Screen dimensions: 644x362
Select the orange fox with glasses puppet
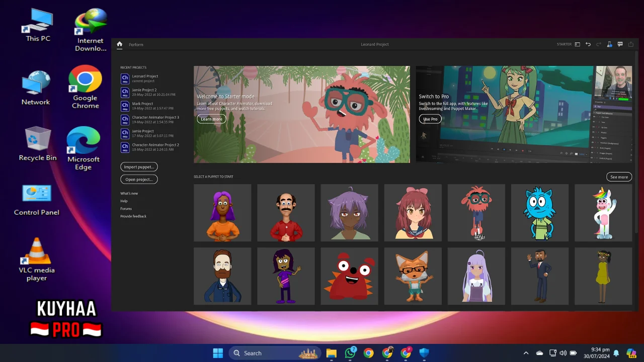point(413,276)
